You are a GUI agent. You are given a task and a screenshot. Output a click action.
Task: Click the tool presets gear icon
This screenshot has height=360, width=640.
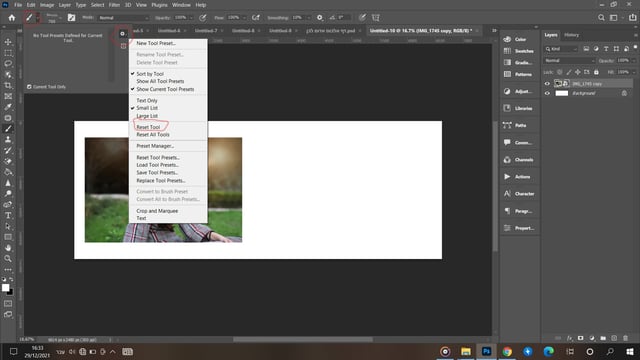[x=122, y=34]
